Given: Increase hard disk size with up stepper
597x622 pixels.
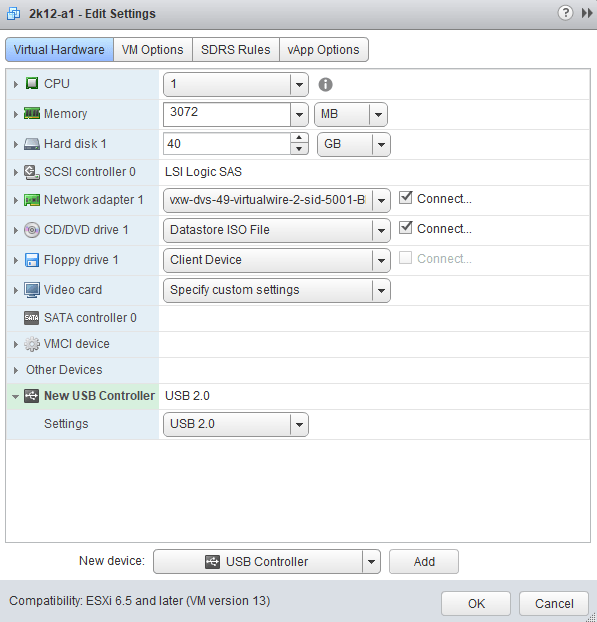Looking at the screenshot, I should [x=299, y=138].
